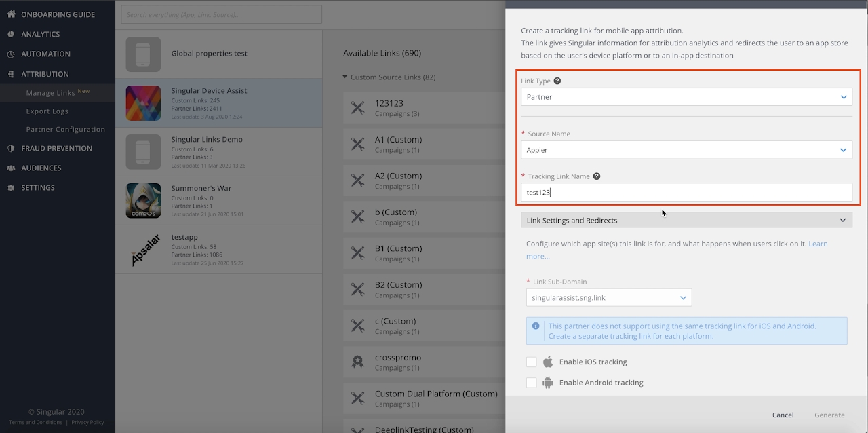
Task: Click the Cancel button
Action: coord(783,415)
